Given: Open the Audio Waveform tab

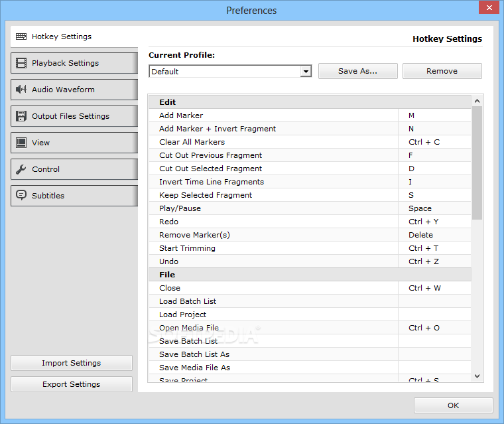Looking at the screenshot, I should pos(74,90).
